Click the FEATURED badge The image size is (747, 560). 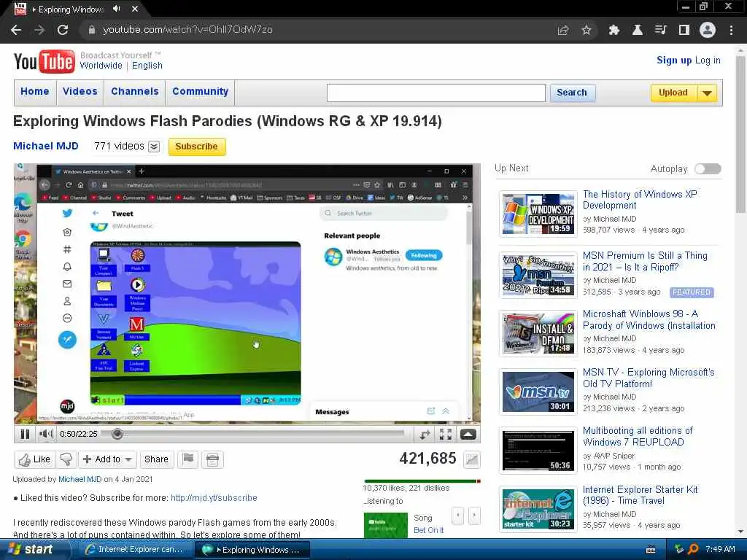(692, 292)
